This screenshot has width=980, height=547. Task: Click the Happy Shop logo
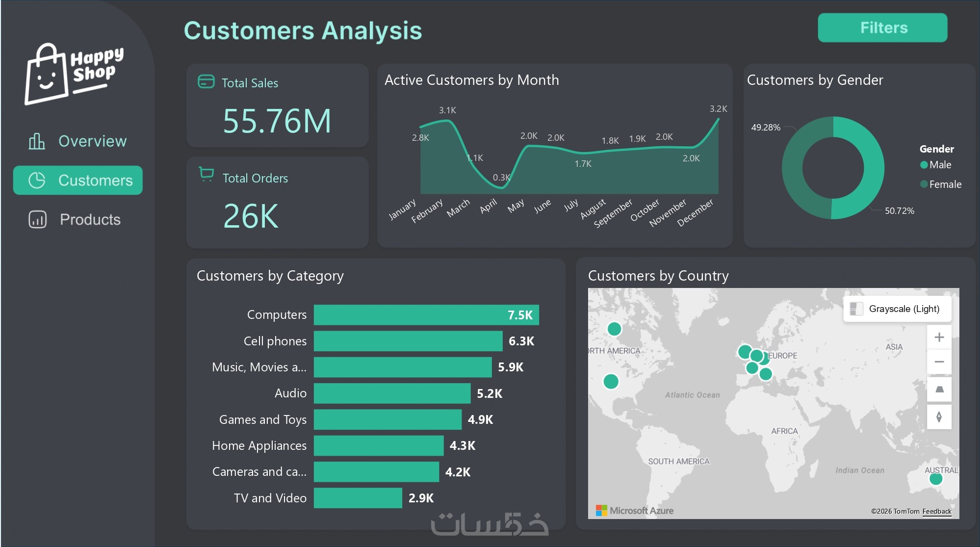pos(74,74)
